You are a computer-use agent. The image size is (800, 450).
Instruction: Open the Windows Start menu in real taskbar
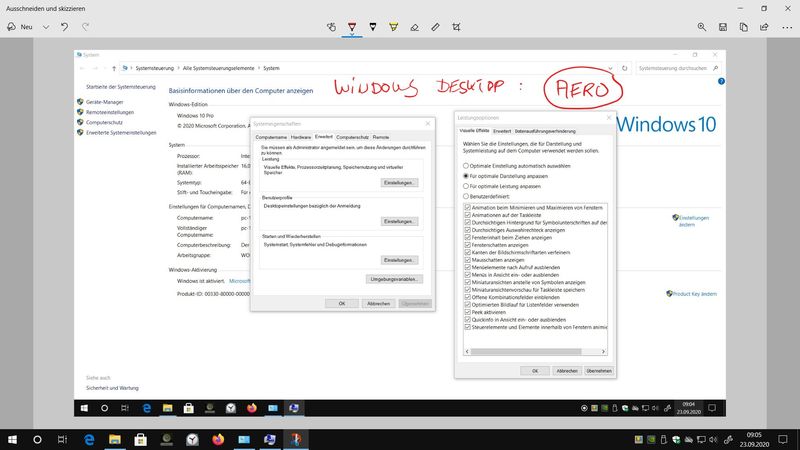[x=12, y=439]
